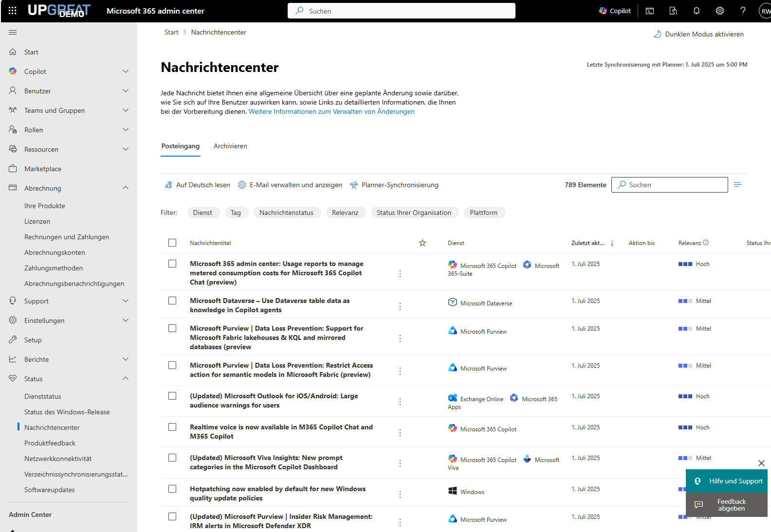Open more options for Restrict Access message
The image size is (771, 532).
(400, 371)
